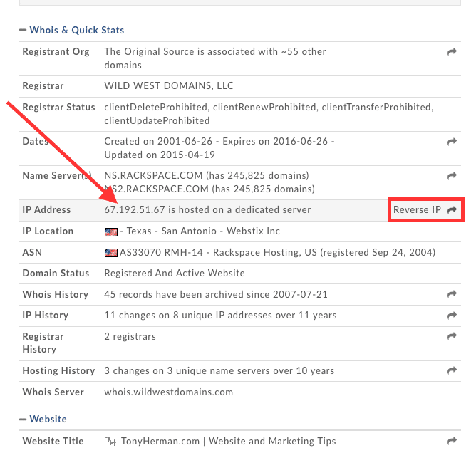Click the Whois History row label
476x453 pixels.
56,294
